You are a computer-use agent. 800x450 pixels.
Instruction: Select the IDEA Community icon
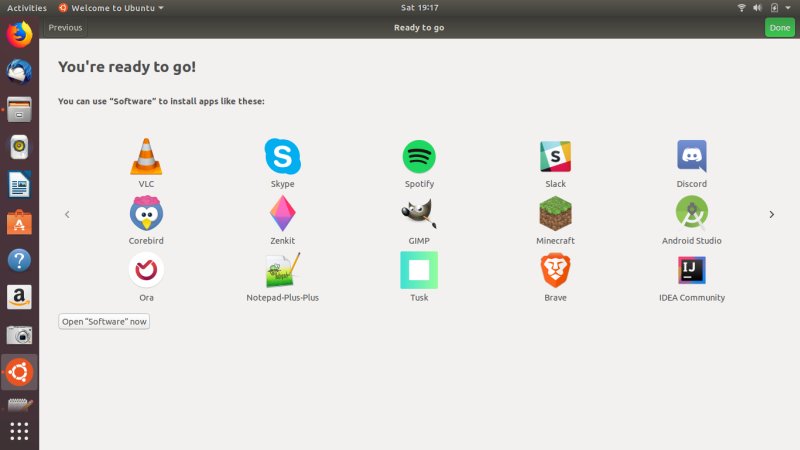click(x=692, y=270)
